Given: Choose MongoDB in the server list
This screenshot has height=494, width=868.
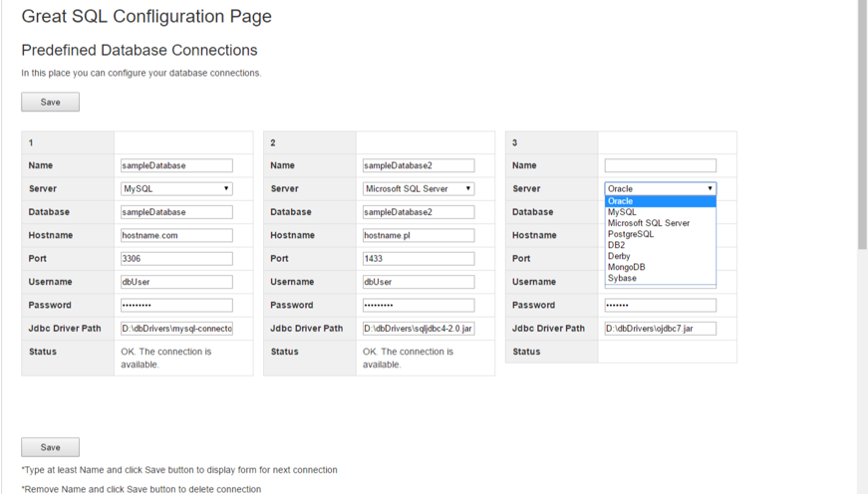Looking at the screenshot, I should pyautogui.click(x=626, y=267).
